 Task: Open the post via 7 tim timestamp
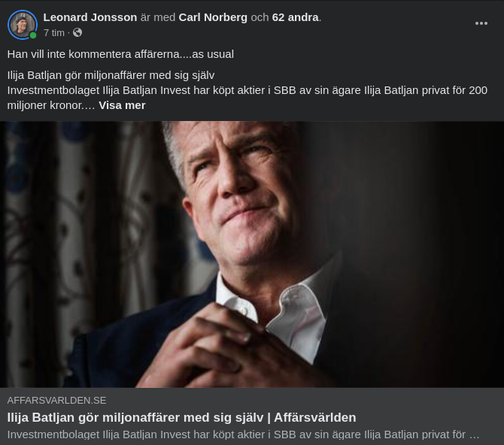coord(54,33)
